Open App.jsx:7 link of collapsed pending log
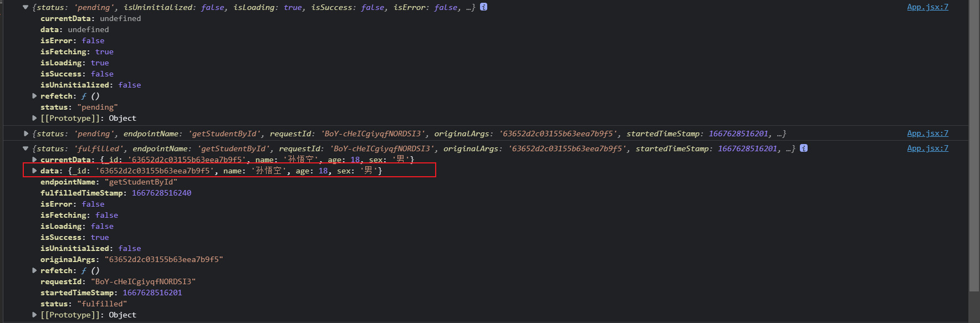 [x=927, y=134]
